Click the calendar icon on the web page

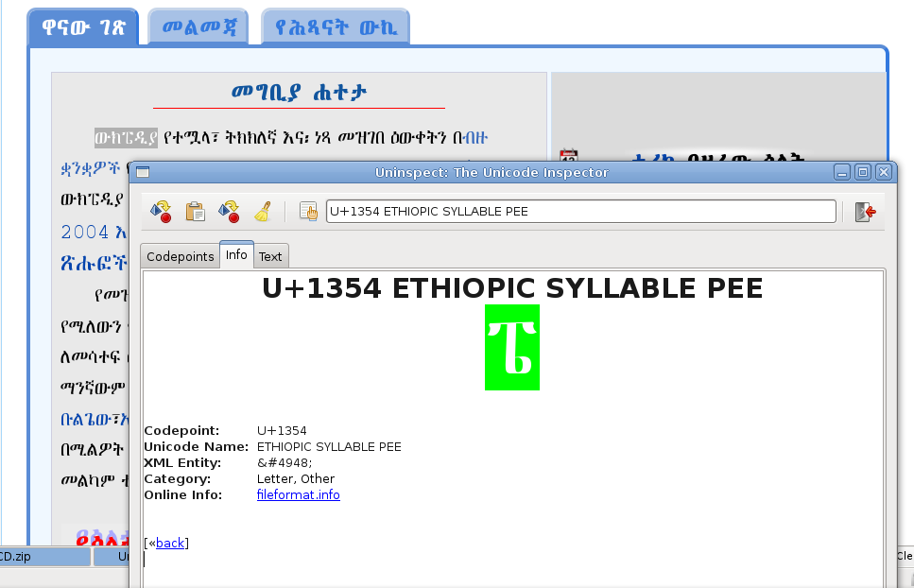[568, 155]
